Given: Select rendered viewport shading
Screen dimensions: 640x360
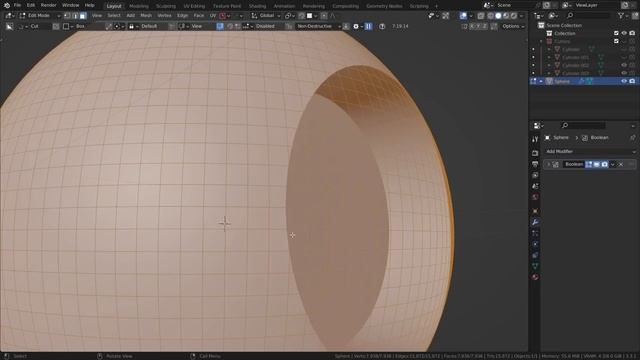Looking at the screenshot, I should 514,16.
